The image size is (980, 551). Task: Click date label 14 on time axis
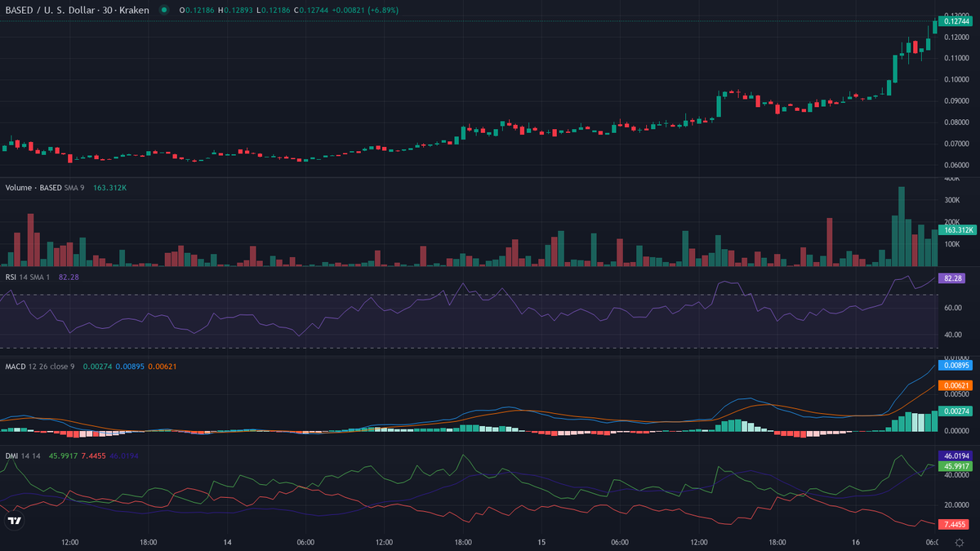point(228,542)
